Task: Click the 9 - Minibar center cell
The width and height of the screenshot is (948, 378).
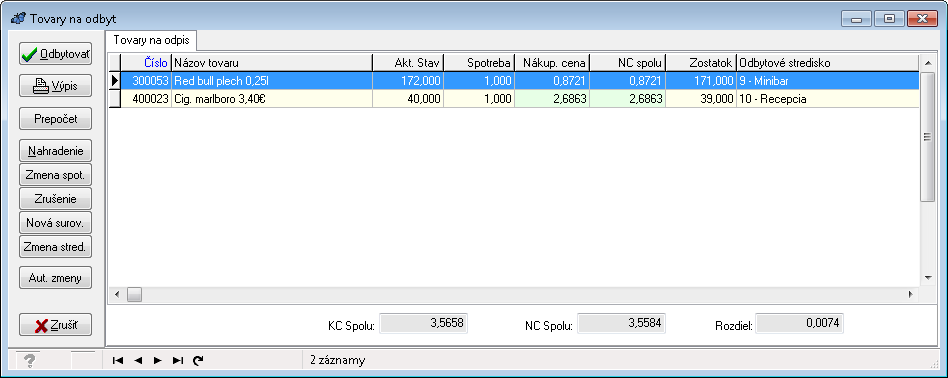Action: (828, 81)
